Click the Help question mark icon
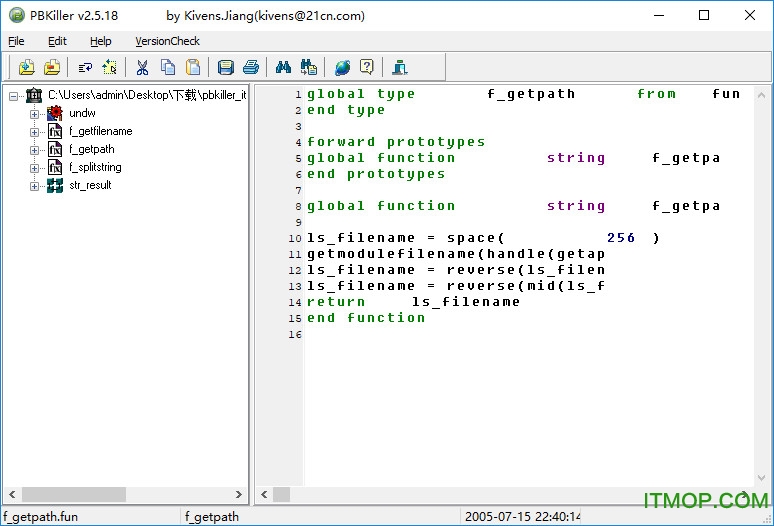 click(367, 67)
